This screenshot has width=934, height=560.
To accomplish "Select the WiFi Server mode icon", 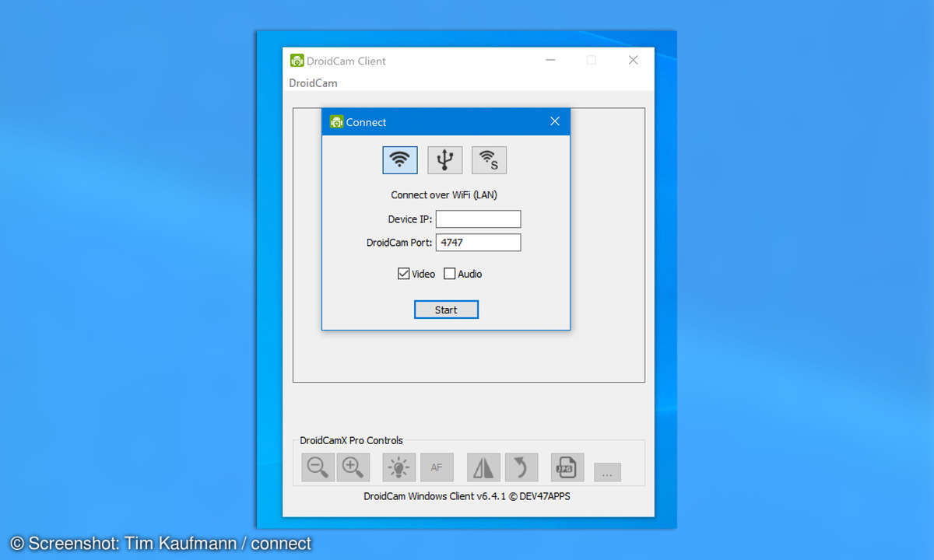I will coord(489,160).
